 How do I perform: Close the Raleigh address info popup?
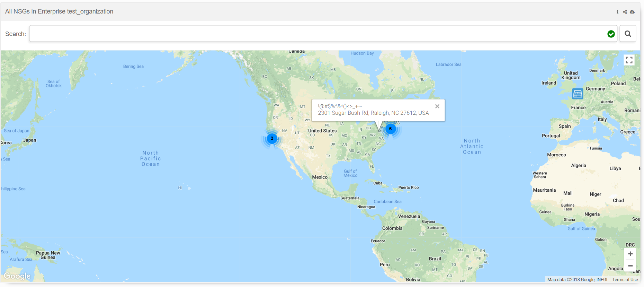(437, 106)
